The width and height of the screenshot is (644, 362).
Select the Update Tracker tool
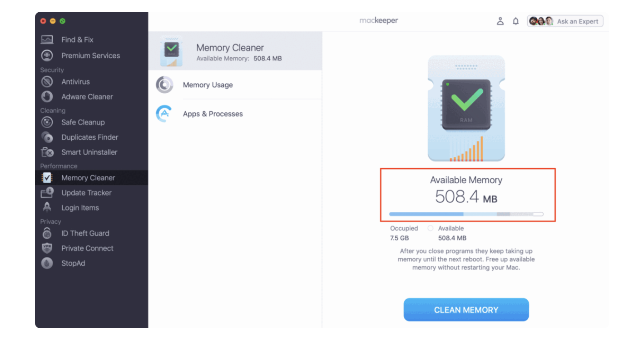tap(86, 193)
